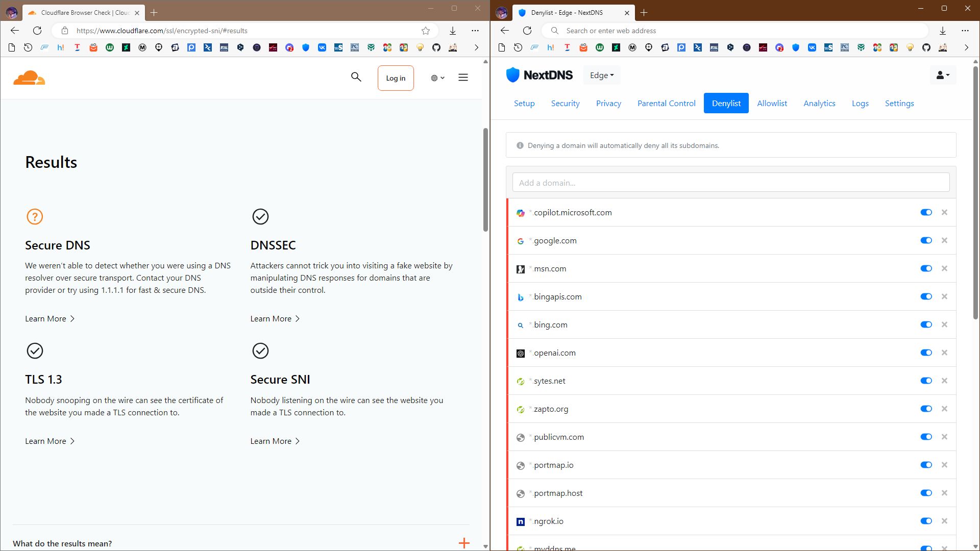Click the Cloudflare cloud logo
The width and height of the screenshot is (980, 551).
(29, 78)
